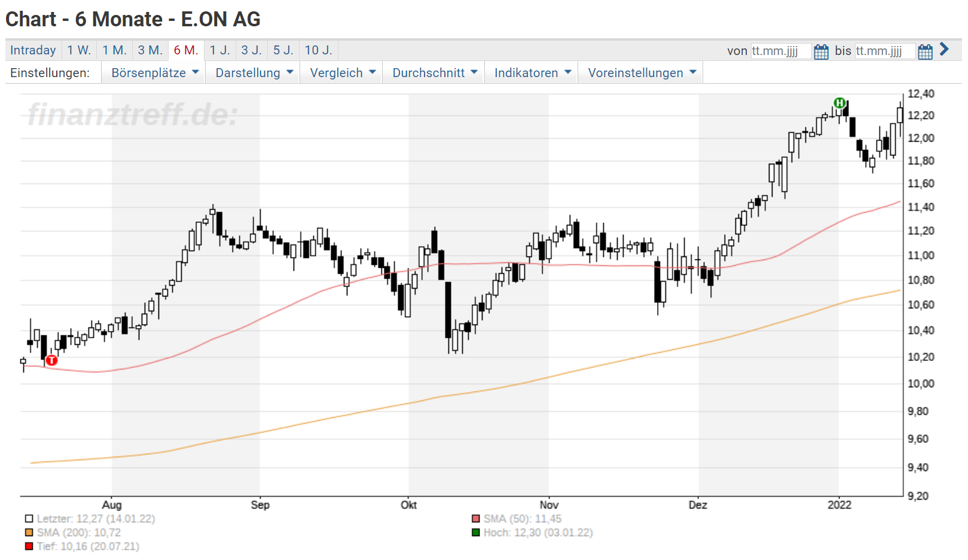Click the 'Okt' x-axis month label
Image resolution: width=968 pixels, height=560 pixels.
pyautogui.click(x=409, y=505)
